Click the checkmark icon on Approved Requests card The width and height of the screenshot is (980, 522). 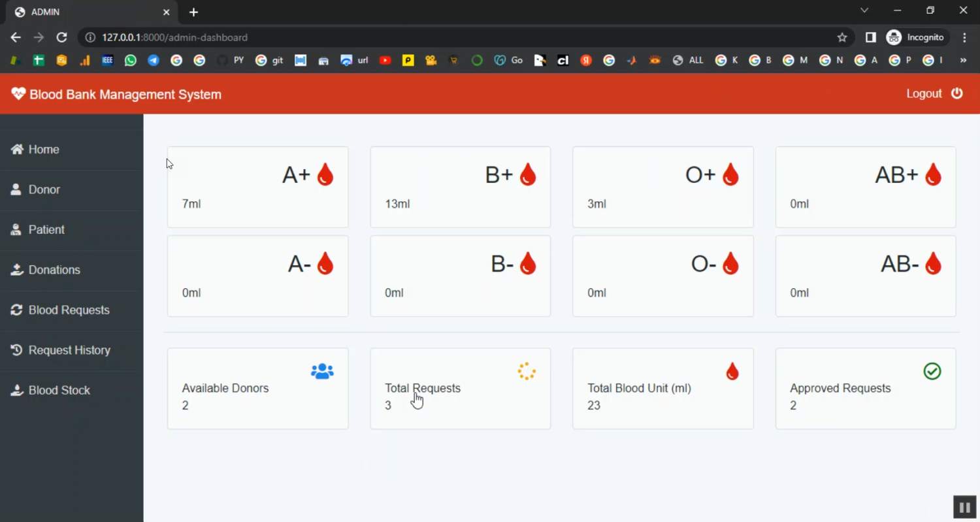click(932, 371)
